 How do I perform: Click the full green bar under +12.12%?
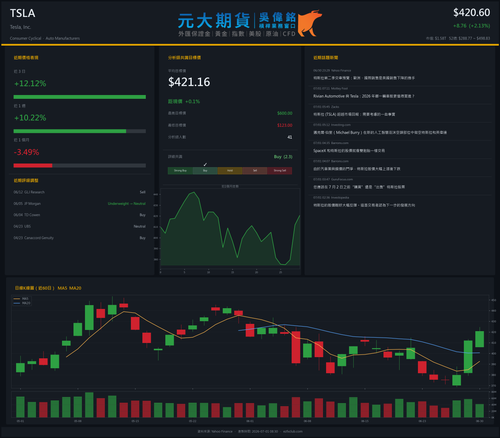click(80, 97)
